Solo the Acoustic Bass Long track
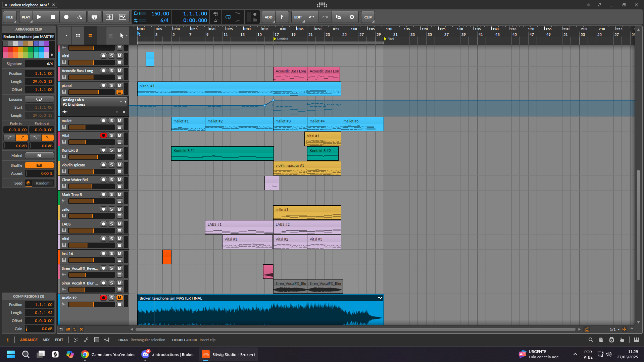This screenshot has width=644, height=362. point(111,71)
